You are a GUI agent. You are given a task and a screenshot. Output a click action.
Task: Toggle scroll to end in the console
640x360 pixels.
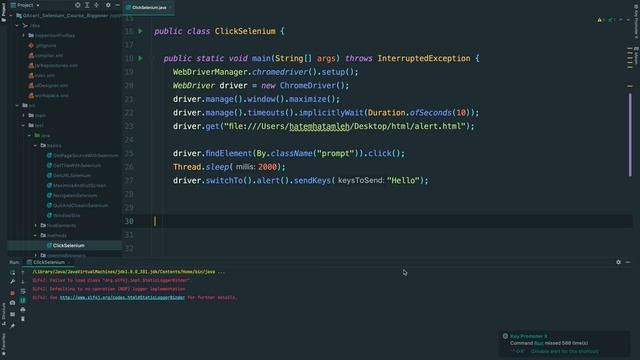23,300
